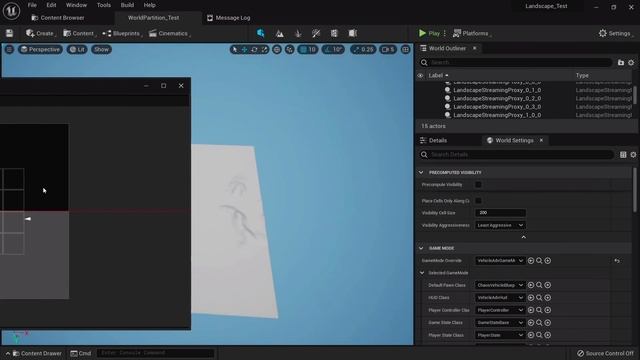Collapse Selected GameMode sub-section
Viewport: 640px width, 360px height.
pyautogui.click(x=422, y=273)
